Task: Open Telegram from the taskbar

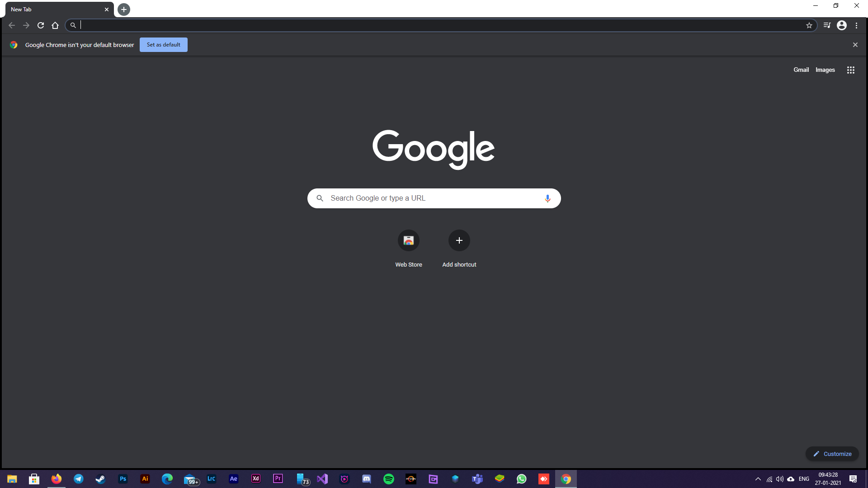Action: [x=79, y=479]
